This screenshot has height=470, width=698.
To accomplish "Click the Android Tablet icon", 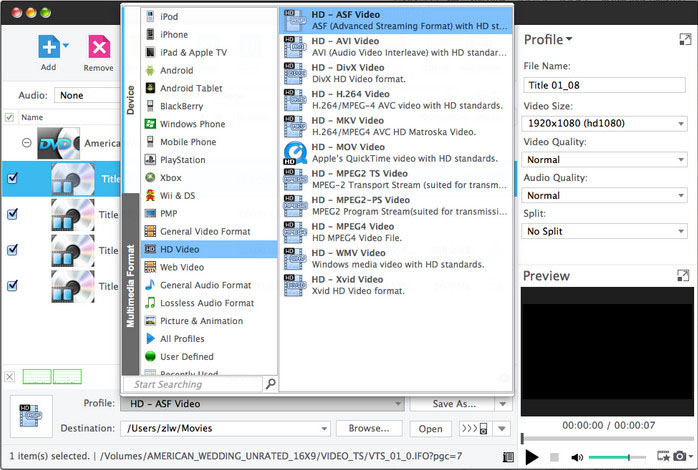I will pos(150,88).
